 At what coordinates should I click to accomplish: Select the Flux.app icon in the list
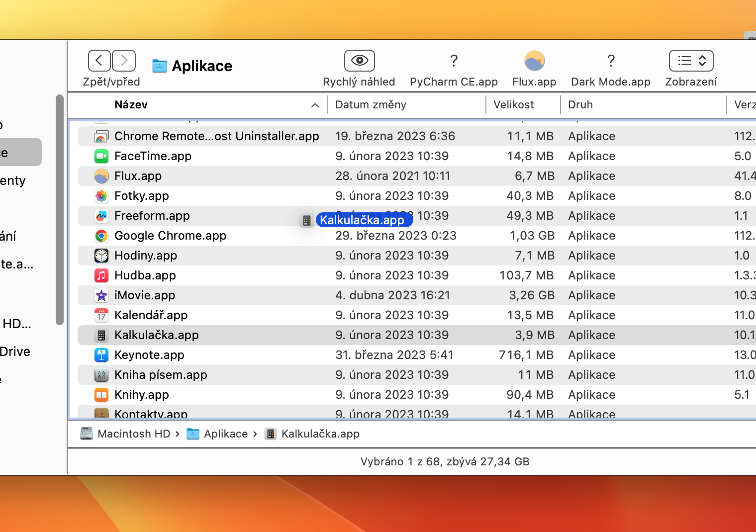click(101, 176)
